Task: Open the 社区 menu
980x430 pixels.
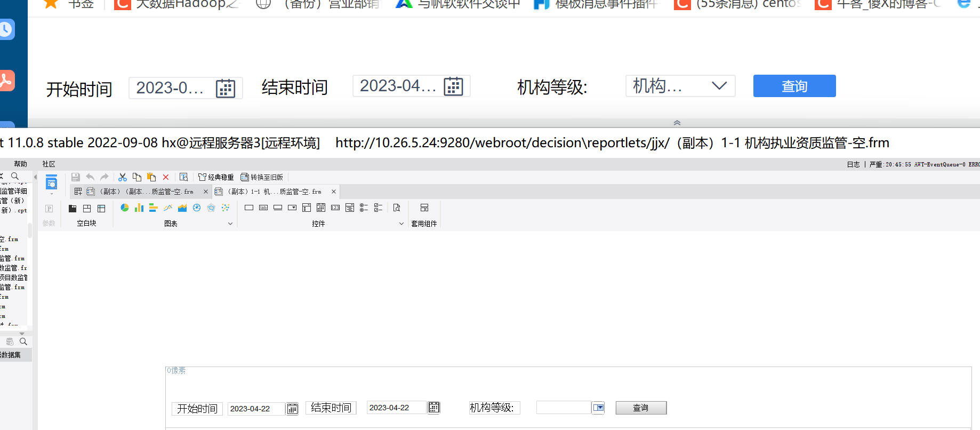Action: coord(49,164)
